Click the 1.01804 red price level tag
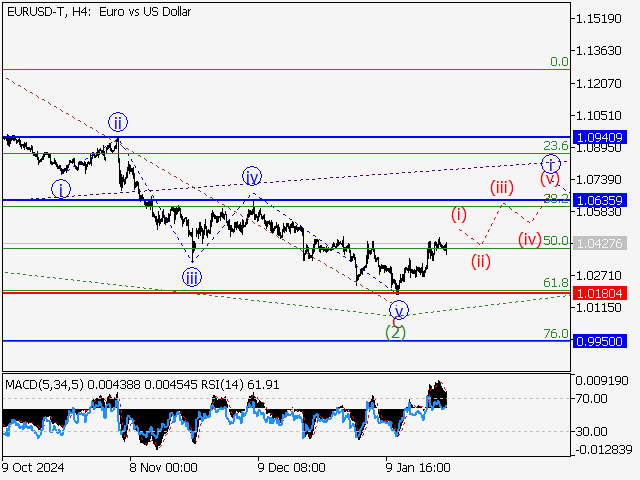 pyautogui.click(x=600, y=293)
